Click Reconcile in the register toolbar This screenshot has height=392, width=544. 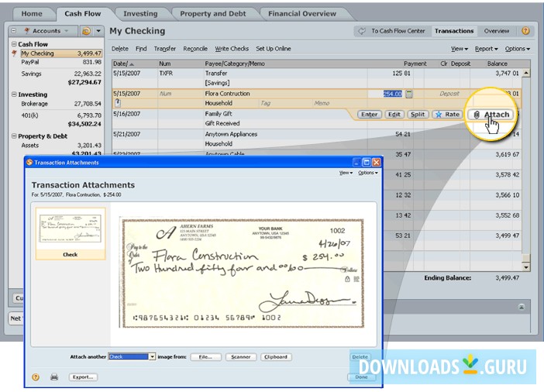pos(195,49)
